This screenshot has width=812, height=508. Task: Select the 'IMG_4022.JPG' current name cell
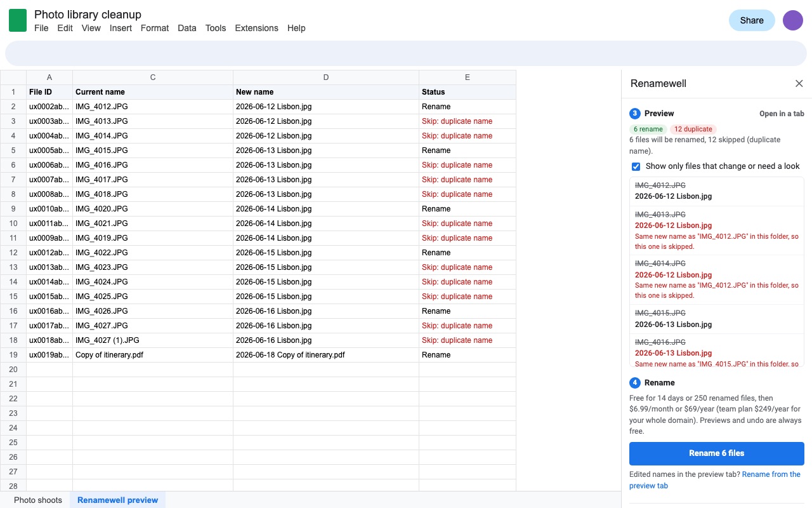point(153,253)
